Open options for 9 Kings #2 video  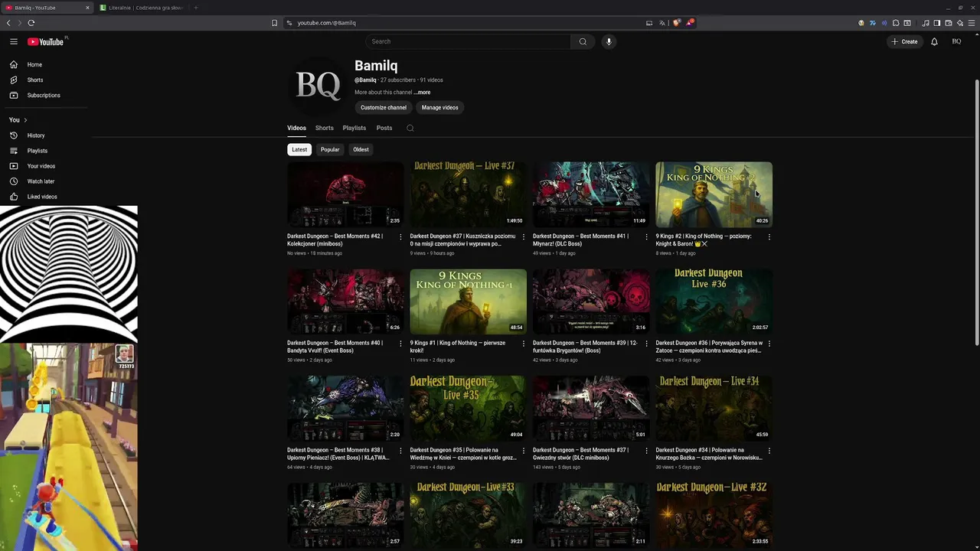[769, 236]
